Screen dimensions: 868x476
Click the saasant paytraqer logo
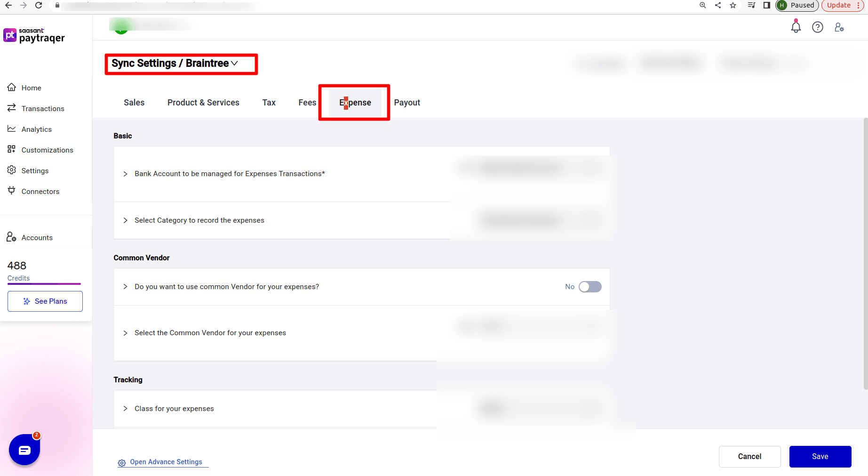click(x=34, y=35)
